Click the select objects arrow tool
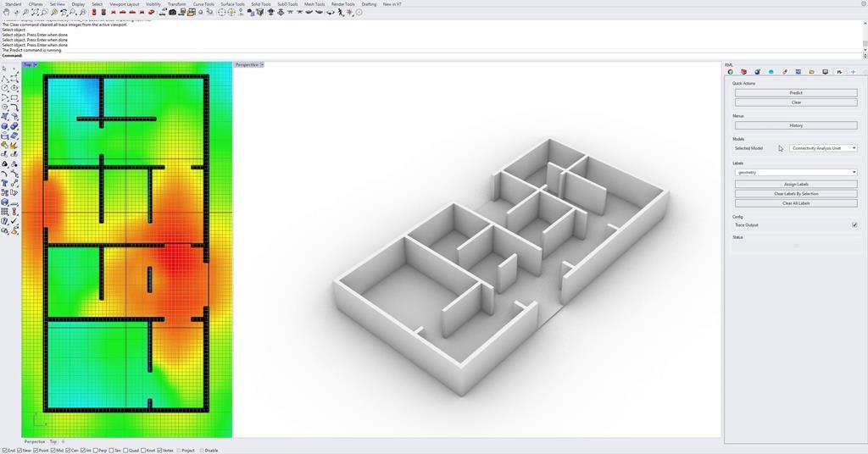Viewport: 868px width, 454px height. click(x=4, y=69)
